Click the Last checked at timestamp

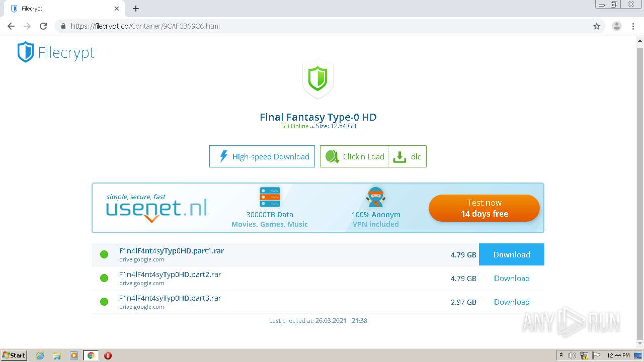click(x=318, y=320)
